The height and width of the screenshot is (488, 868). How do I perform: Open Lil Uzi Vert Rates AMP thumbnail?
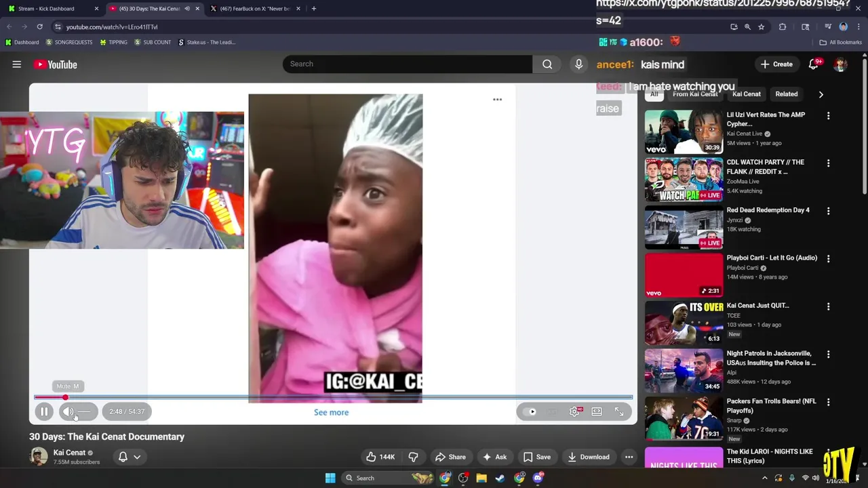coord(684,132)
